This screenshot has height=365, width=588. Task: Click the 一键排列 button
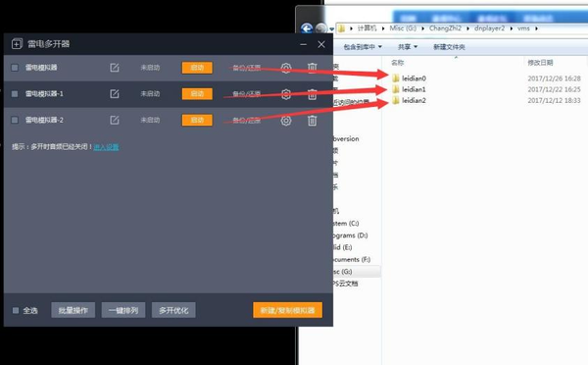click(123, 310)
